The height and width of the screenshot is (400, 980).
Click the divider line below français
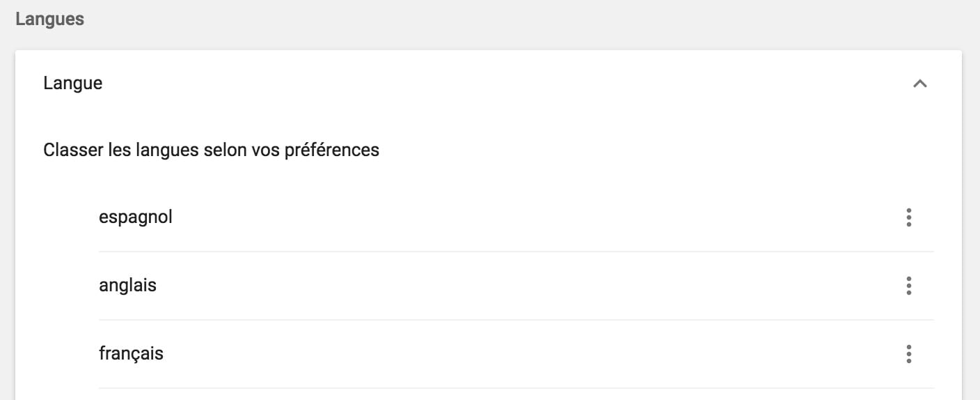tap(515, 388)
